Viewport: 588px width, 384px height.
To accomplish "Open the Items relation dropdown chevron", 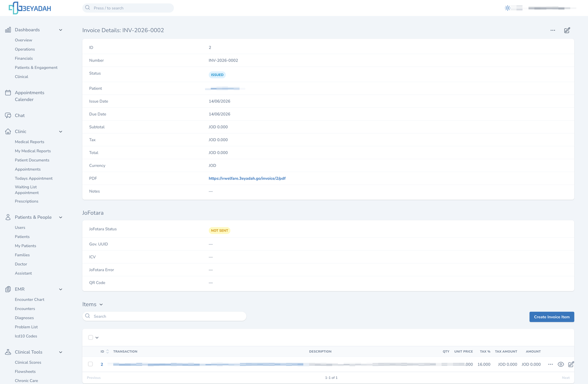I will click(101, 304).
